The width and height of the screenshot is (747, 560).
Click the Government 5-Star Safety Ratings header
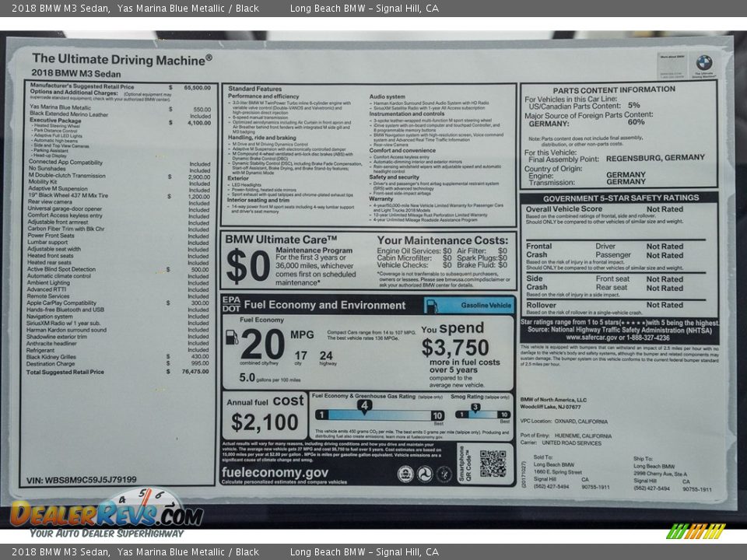pyautogui.click(x=620, y=198)
